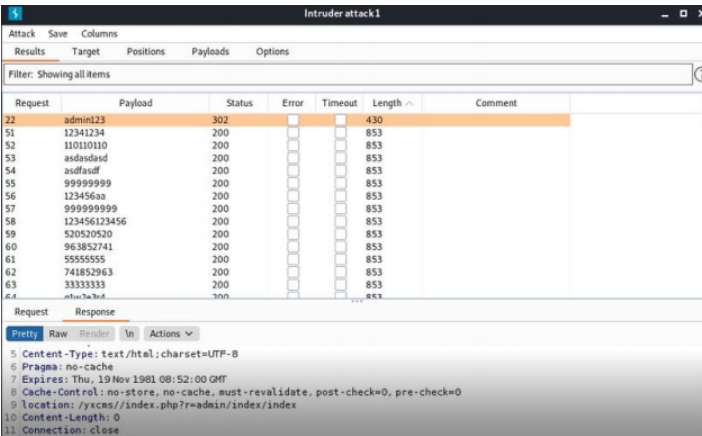Image resolution: width=702 pixels, height=436 pixels.
Task: Toggle Error checkbox for asdasdasd row
Action: (x=293, y=158)
